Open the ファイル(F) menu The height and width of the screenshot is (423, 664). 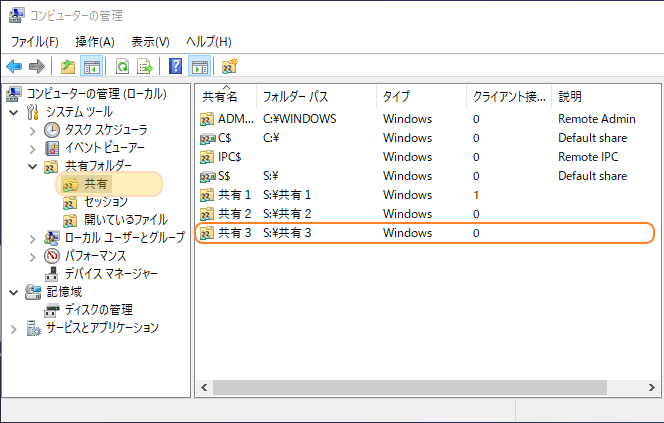pyautogui.click(x=35, y=42)
